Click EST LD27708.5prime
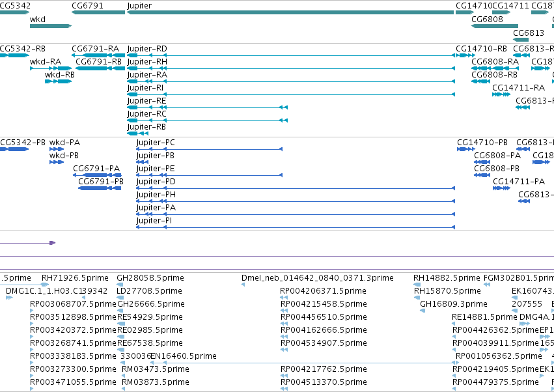Viewport: 554px width, 392px height. [149, 291]
